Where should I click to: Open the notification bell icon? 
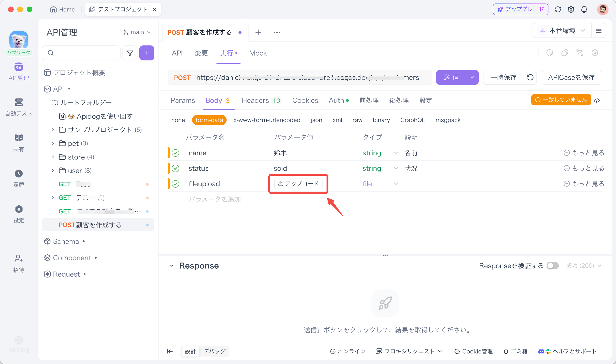[584, 9]
